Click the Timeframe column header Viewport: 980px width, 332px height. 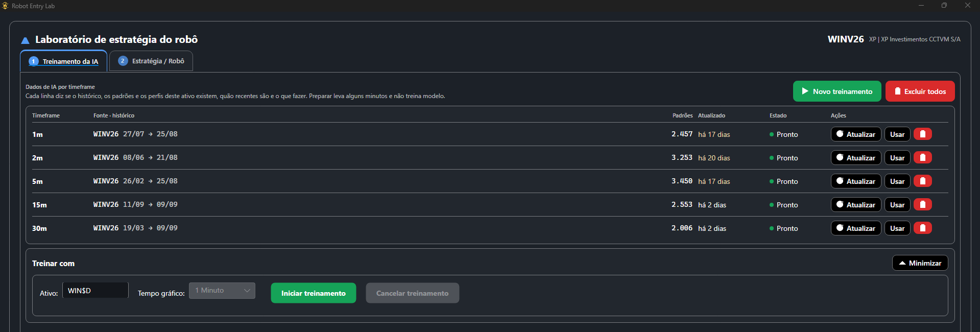(x=46, y=115)
